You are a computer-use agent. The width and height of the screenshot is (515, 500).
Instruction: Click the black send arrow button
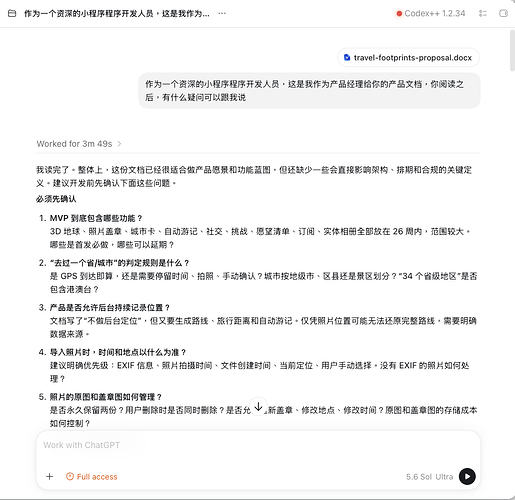[x=467, y=477]
